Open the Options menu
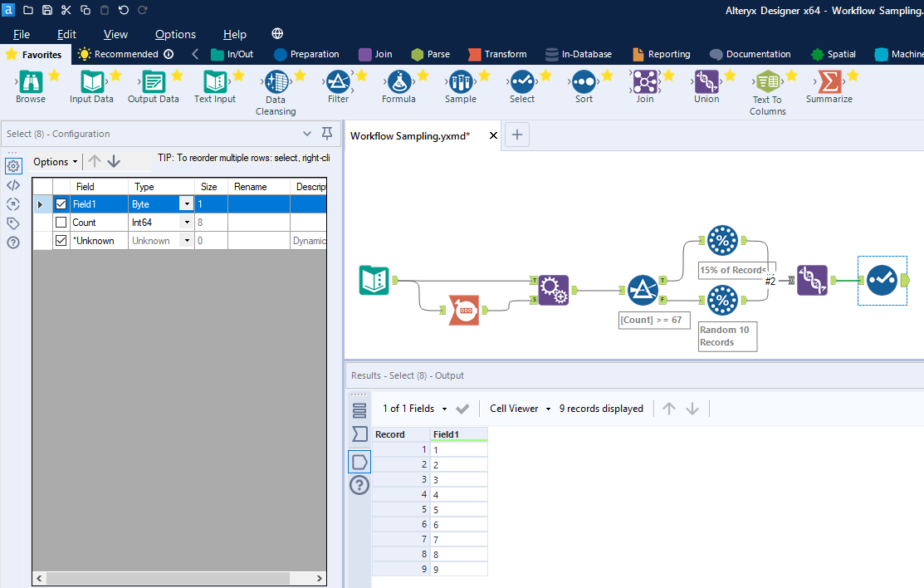 tap(175, 34)
